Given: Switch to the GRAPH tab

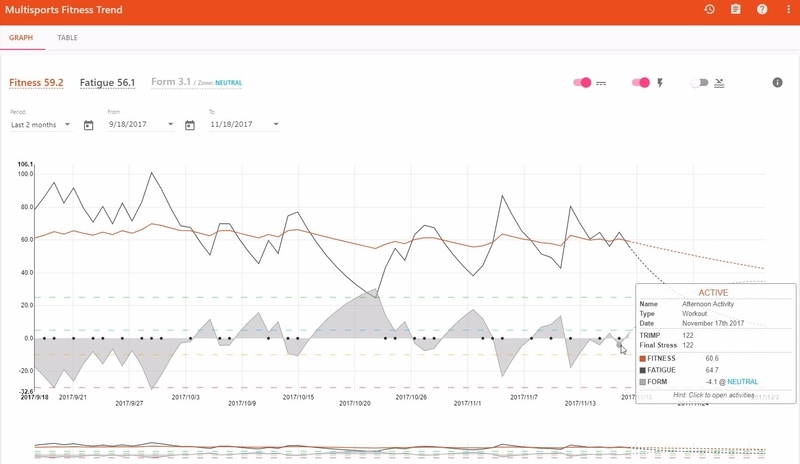Looking at the screenshot, I should pos(21,37).
